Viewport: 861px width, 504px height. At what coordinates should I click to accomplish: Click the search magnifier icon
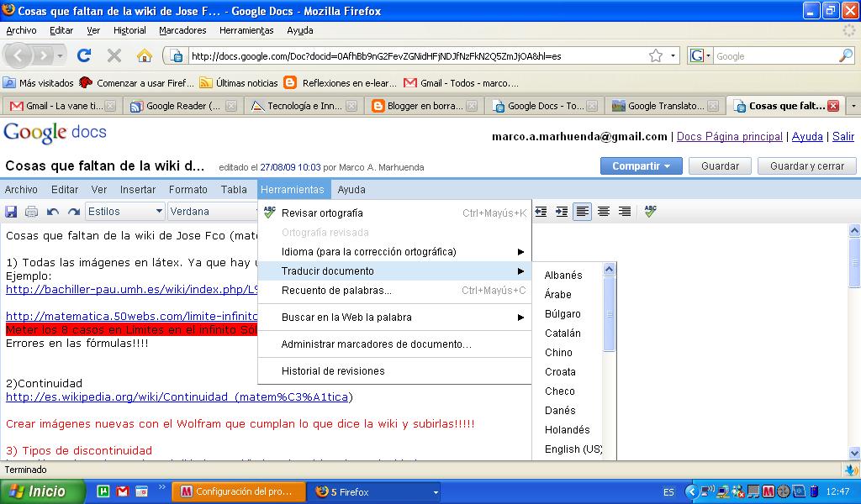tap(846, 55)
